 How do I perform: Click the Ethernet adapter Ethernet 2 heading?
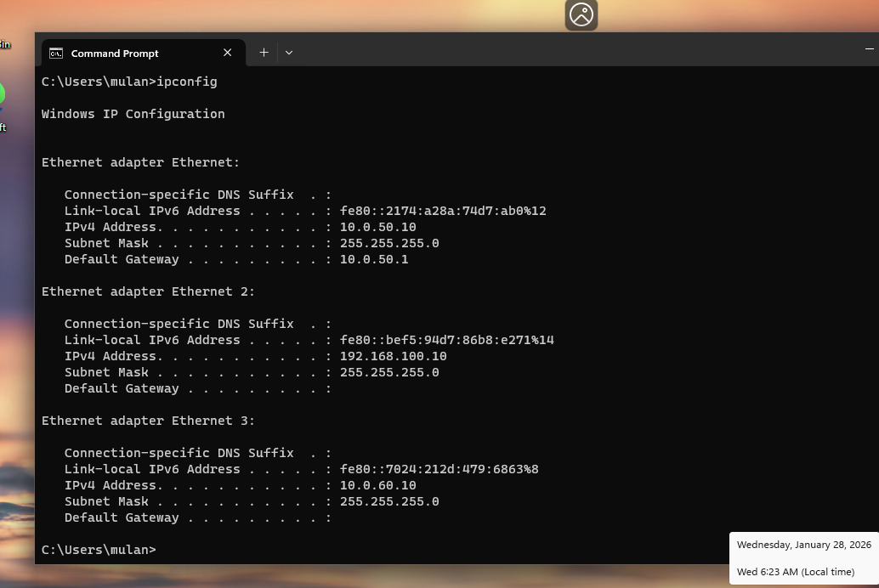[x=148, y=291]
